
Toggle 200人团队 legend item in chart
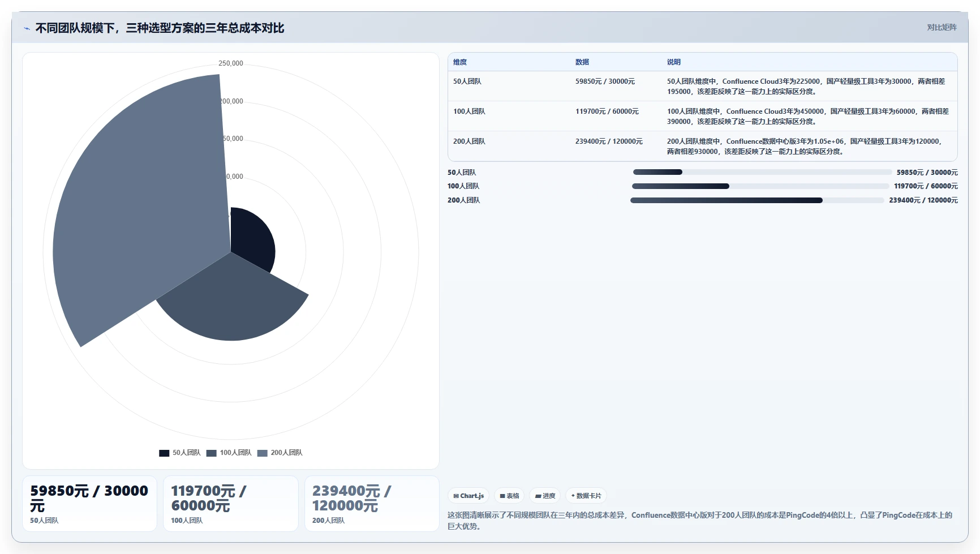click(280, 453)
